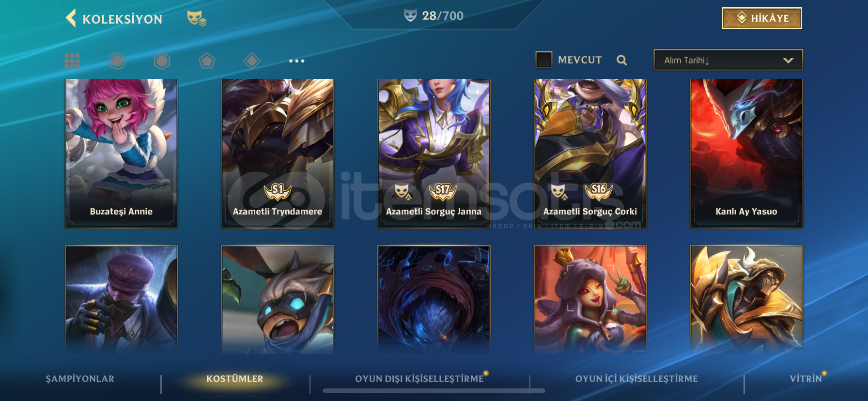Open the masks and coins icon

[197, 18]
